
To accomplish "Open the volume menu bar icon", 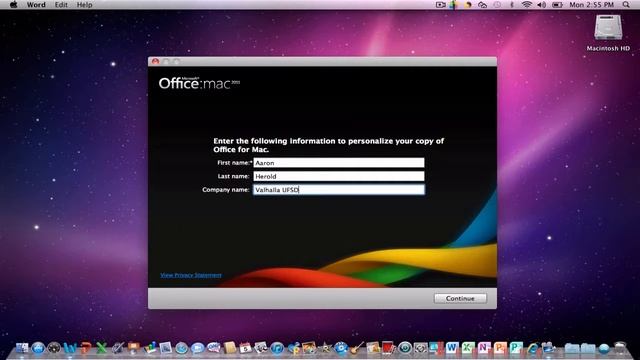I will [542, 5].
